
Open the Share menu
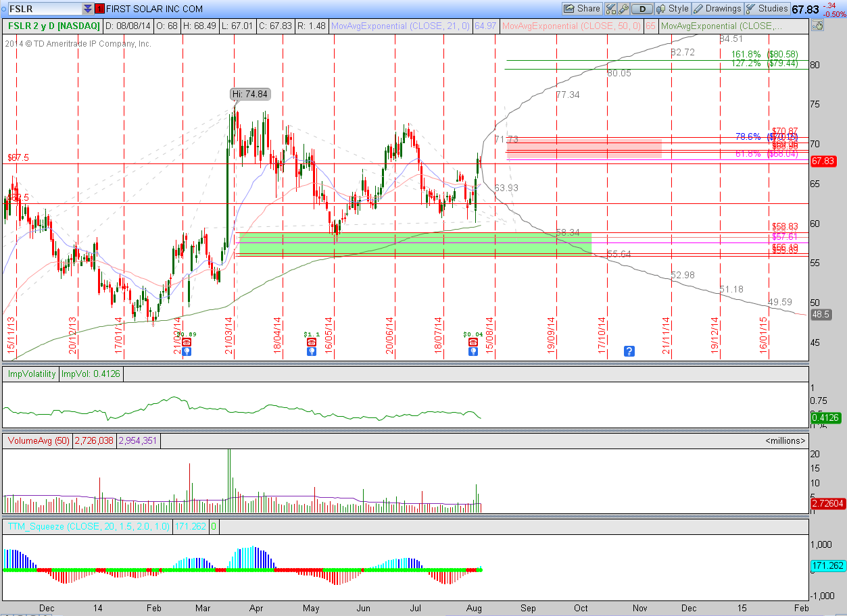pyautogui.click(x=582, y=9)
